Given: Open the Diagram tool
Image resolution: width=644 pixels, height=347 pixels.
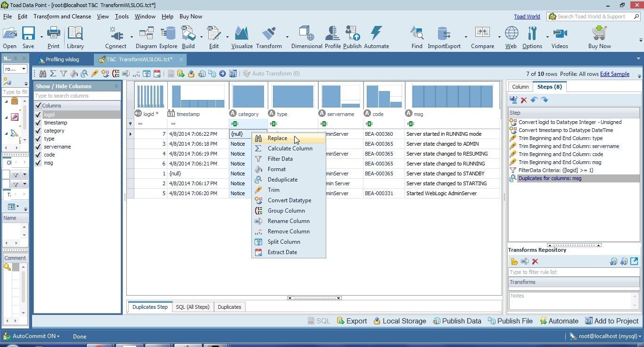Looking at the screenshot, I should point(146,37).
